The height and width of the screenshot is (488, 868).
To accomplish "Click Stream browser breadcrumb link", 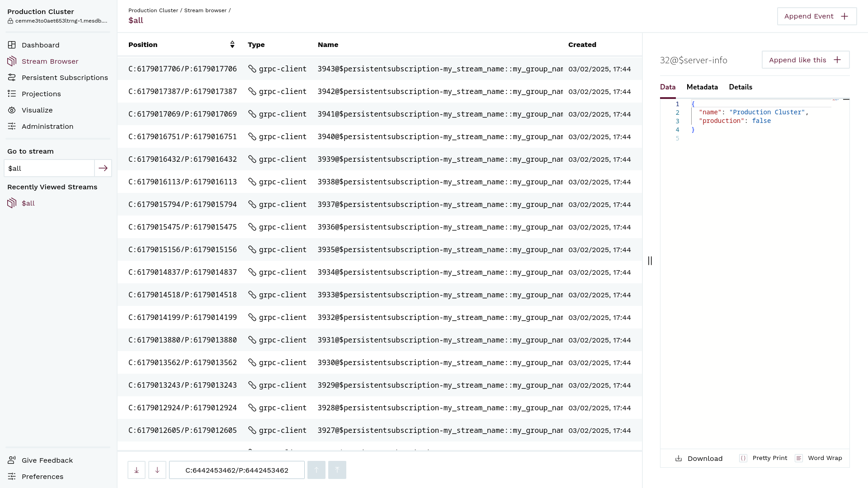I will pyautogui.click(x=205, y=10).
